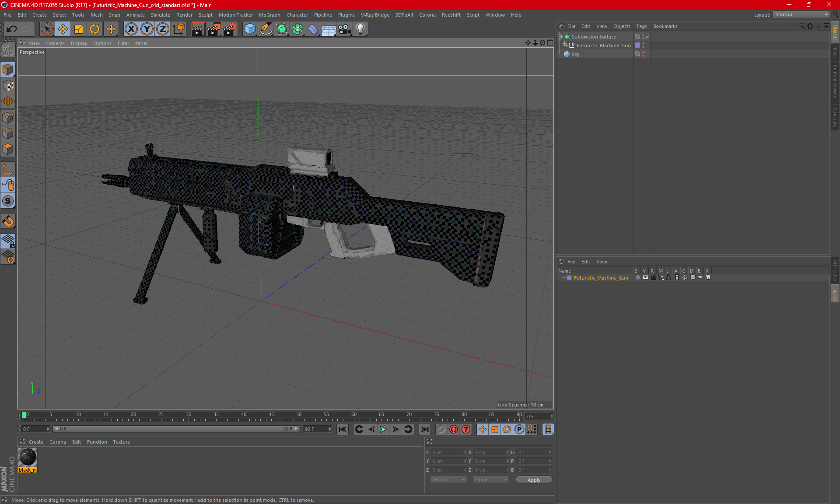Image resolution: width=840 pixels, height=504 pixels.
Task: Click the Apply button
Action: coord(533,480)
